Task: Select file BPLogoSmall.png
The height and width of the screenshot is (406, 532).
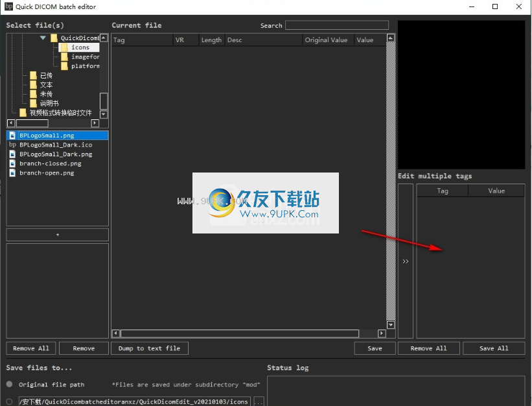Action: pyautogui.click(x=57, y=136)
